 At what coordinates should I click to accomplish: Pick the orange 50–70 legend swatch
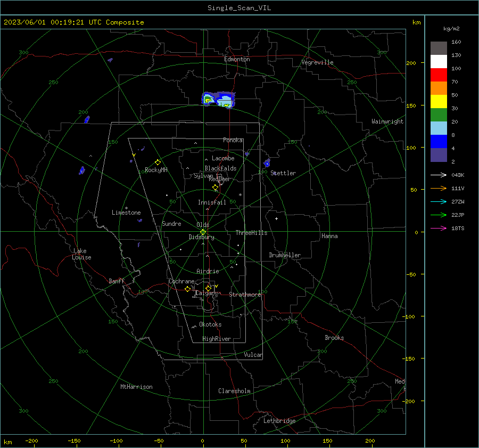coord(439,88)
